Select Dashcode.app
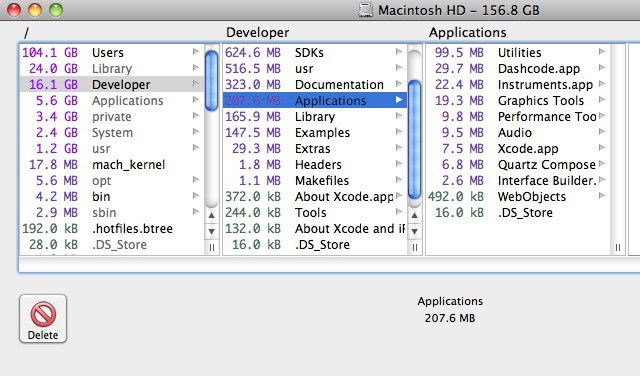This screenshot has height=376, width=640. (518, 68)
